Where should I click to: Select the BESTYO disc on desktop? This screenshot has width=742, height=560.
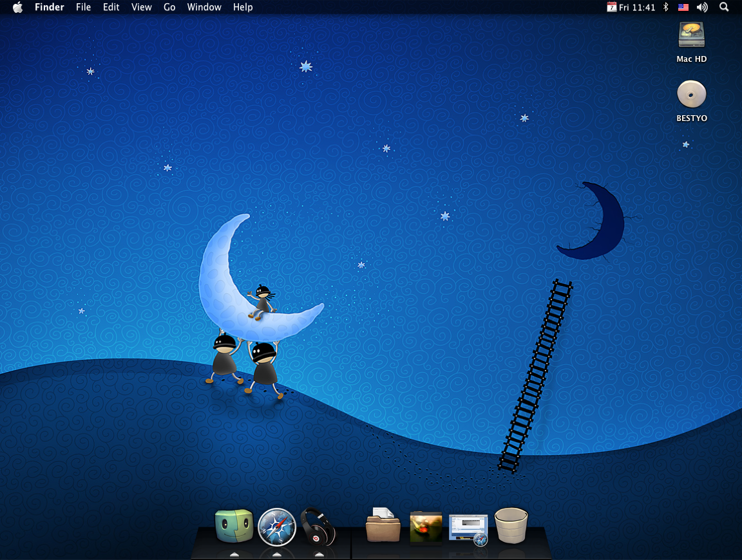(692, 95)
